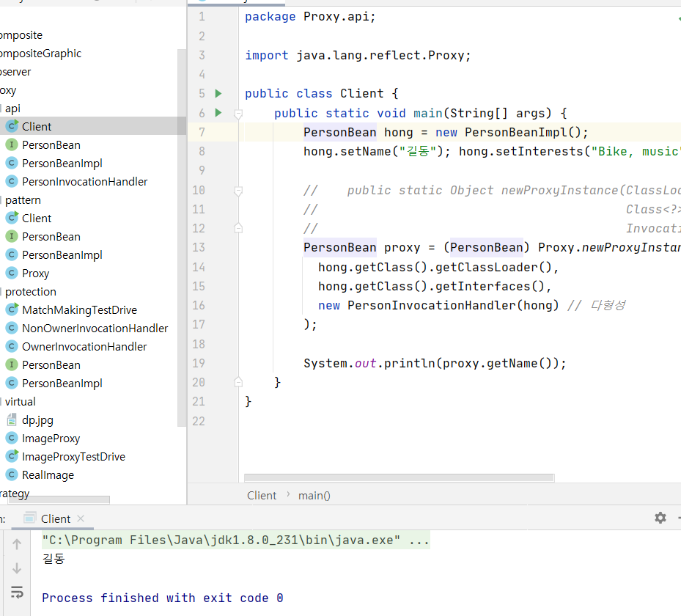681x616 pixels.
Task: Select the protection package folder
Action: [x=30, y=291]
